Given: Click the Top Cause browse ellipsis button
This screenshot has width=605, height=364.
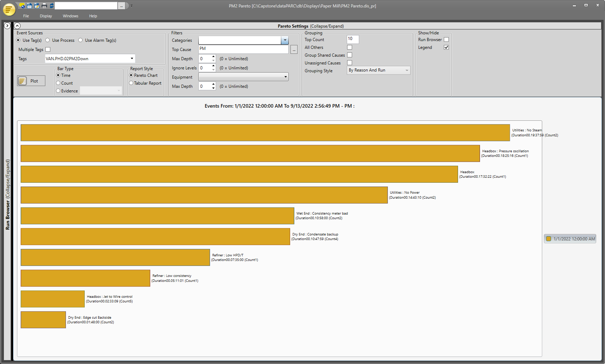Looking at the screenshot, I should [x=294, y=50].
